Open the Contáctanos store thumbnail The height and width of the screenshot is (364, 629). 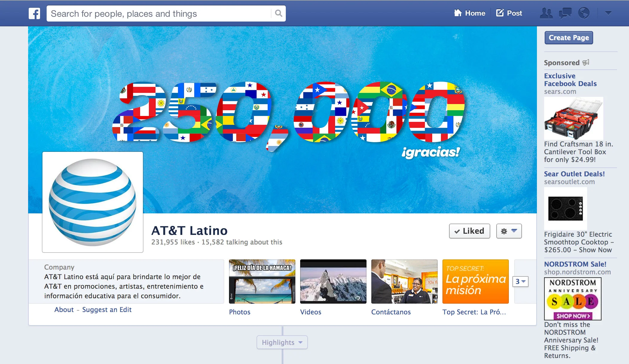[404, 282]
